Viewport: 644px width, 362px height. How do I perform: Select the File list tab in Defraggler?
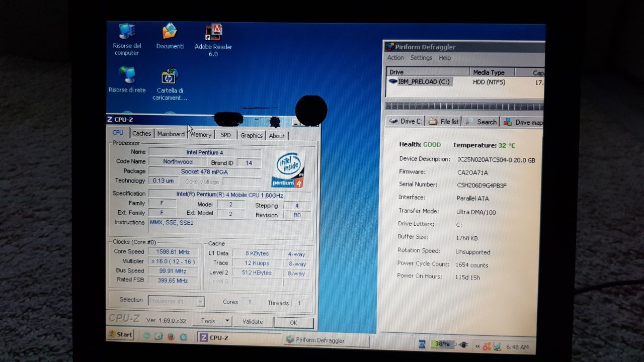[x=444, y=122]
